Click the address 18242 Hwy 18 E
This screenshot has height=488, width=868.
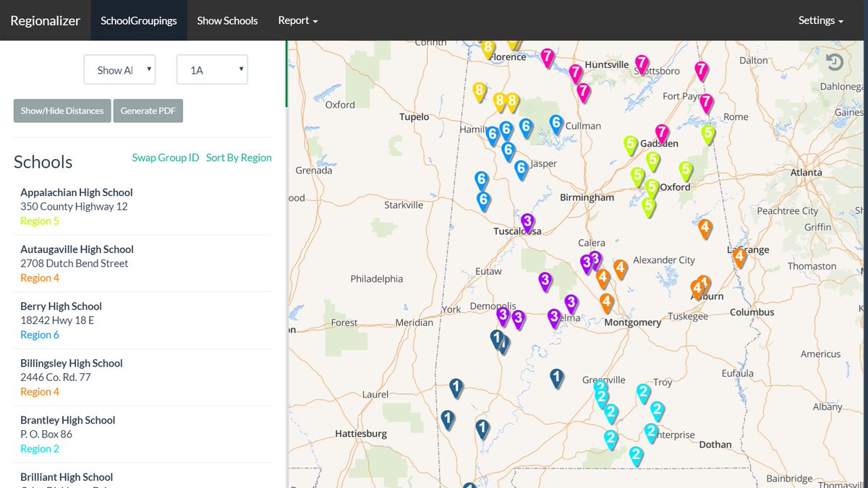pos(57,320)
